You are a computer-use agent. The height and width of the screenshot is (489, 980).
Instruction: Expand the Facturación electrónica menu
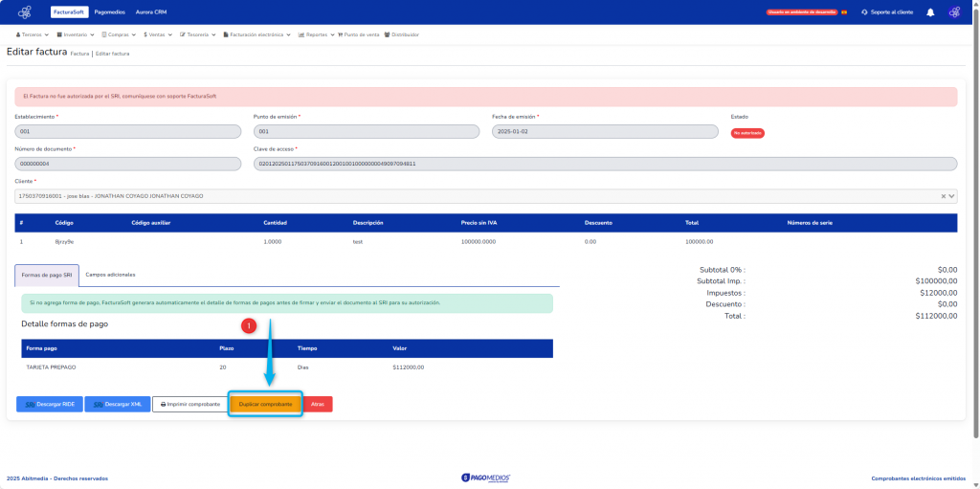click(257, 34)
